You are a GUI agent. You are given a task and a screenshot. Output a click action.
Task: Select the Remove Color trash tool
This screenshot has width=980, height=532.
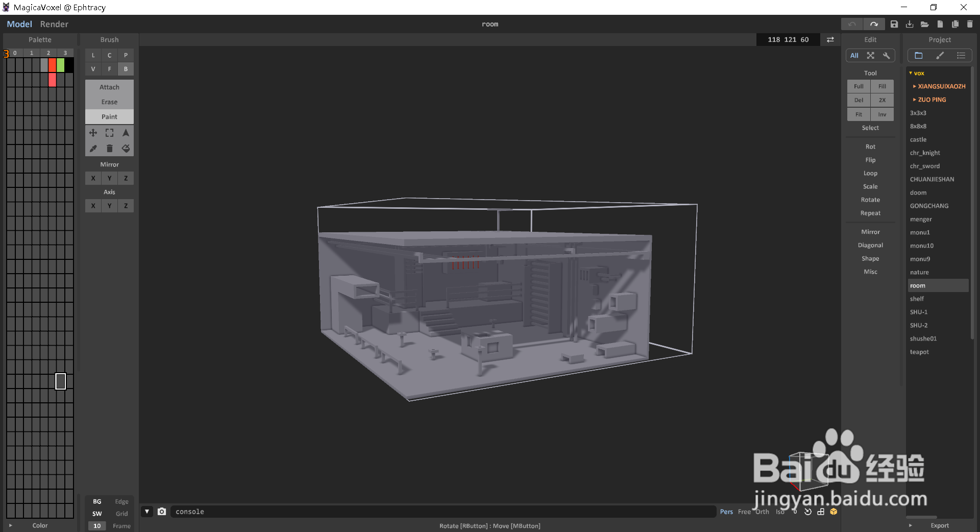[109, 149]
